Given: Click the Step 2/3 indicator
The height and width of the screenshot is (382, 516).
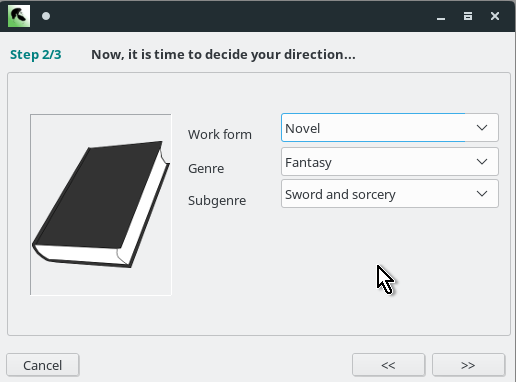Looking at the screenshot, I should pos(36,54).
